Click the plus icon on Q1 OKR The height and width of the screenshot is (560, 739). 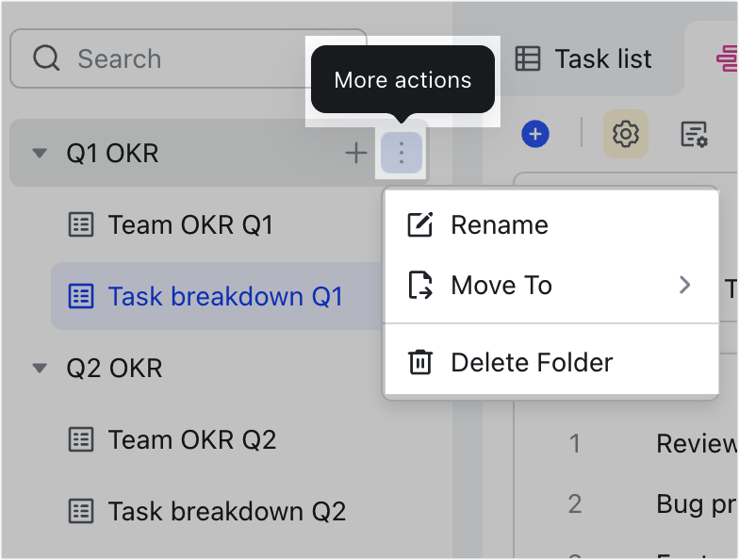coord(356,153)
